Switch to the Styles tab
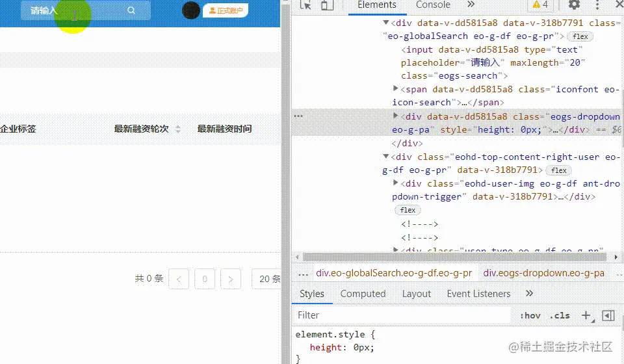624x364 pixels. click(312, 294)
